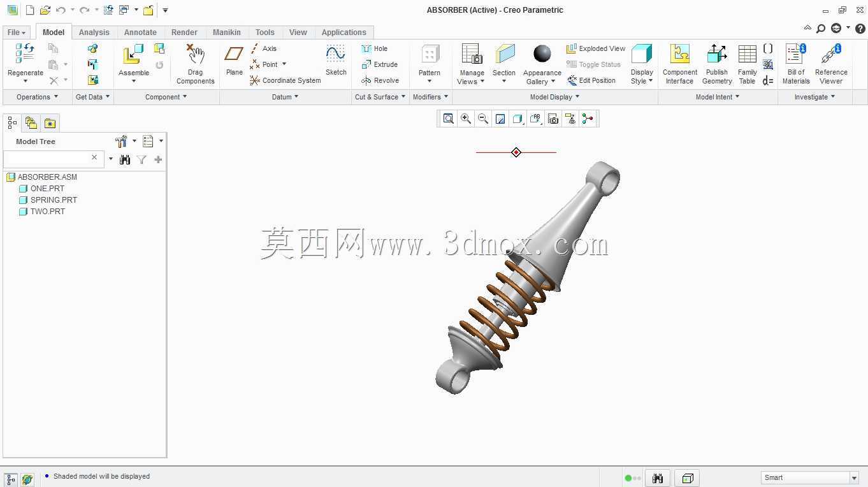Screen dimensions: 868x487
Task: Expand the Get Data group dropdown
Action: point(92,97)
